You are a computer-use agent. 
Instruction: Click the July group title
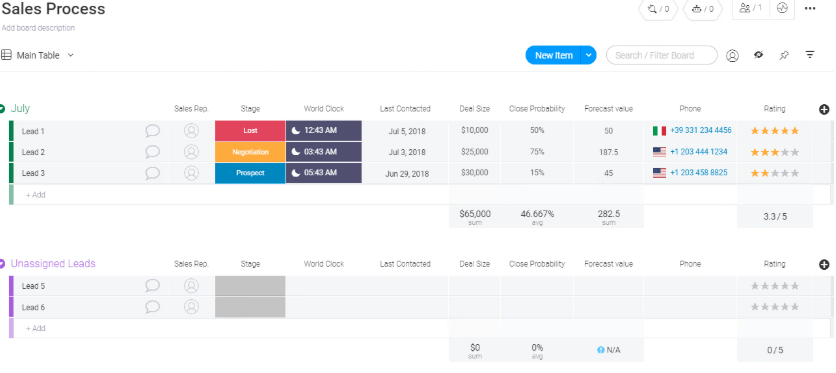pyautogui.click(x=20, y=109)
